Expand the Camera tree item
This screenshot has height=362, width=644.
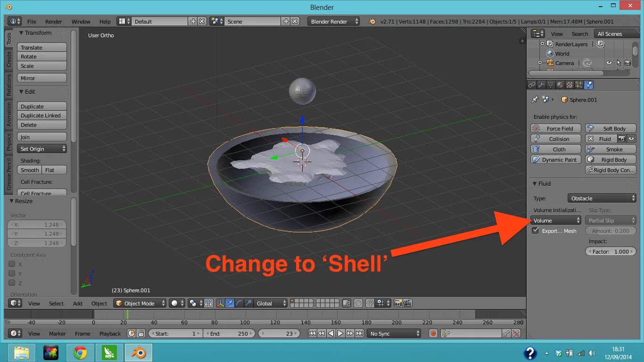coord(540,63)
